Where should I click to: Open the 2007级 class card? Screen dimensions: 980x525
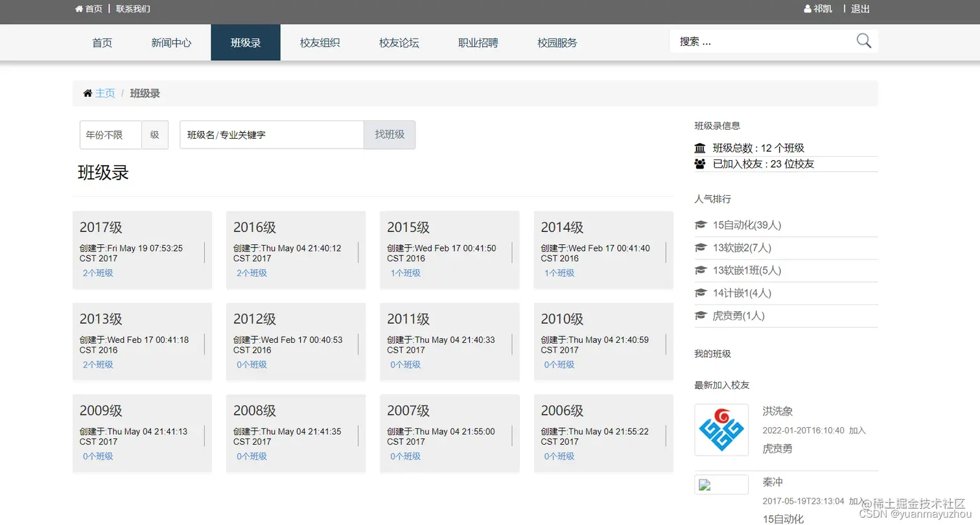(x=449, y=433)
